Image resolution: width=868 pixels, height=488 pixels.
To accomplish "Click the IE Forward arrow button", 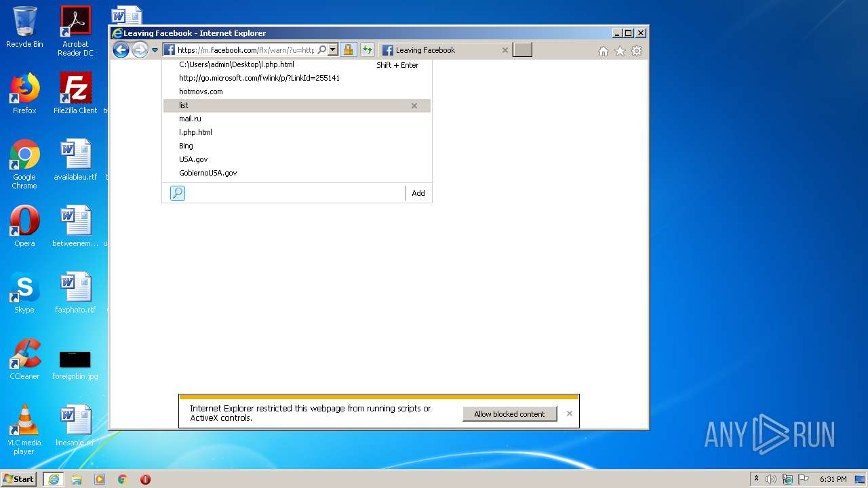I will pos(140,49).
